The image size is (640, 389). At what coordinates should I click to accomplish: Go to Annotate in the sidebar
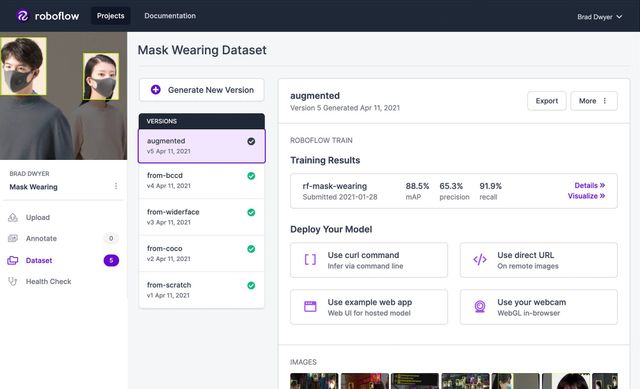tap(41, 238)
